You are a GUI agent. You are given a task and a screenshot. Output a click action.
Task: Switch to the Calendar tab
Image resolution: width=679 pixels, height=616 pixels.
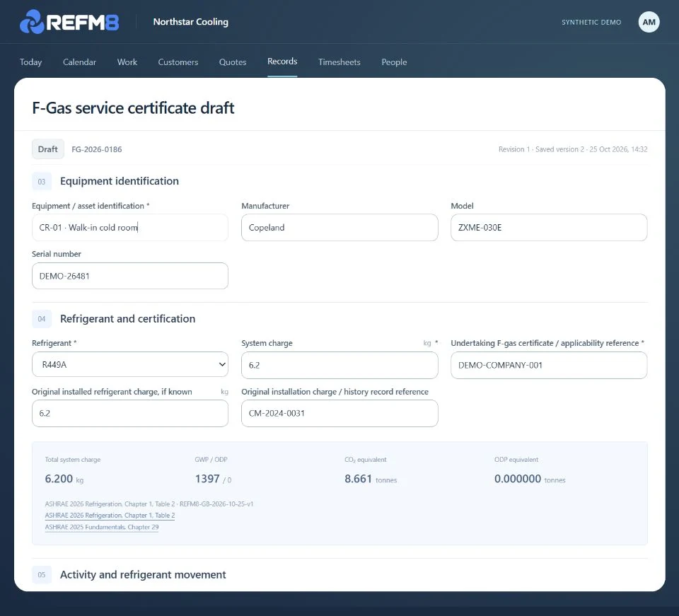pos(79,62)
